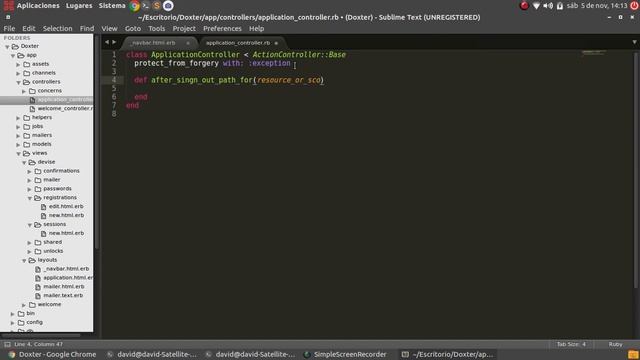This screenshot has height=360, width=640.
Task: Switch to ~/Escritorio/Doxter Sublime taskbar entry
Action: 447,354
